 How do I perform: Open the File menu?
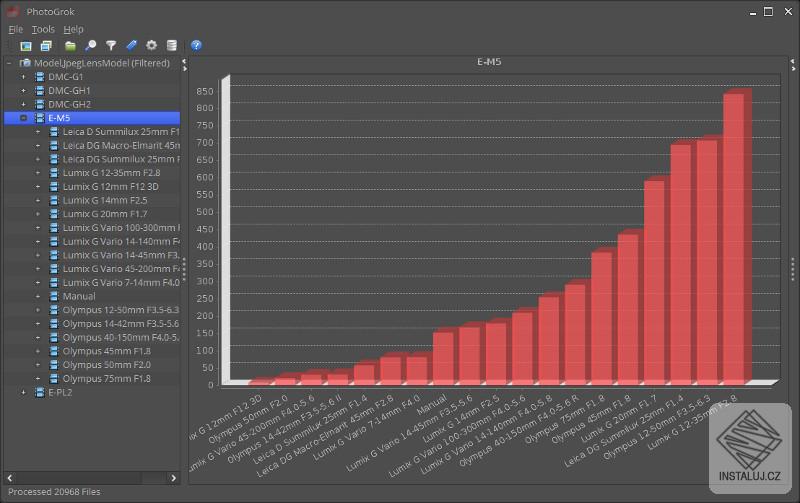click(15, 30)
